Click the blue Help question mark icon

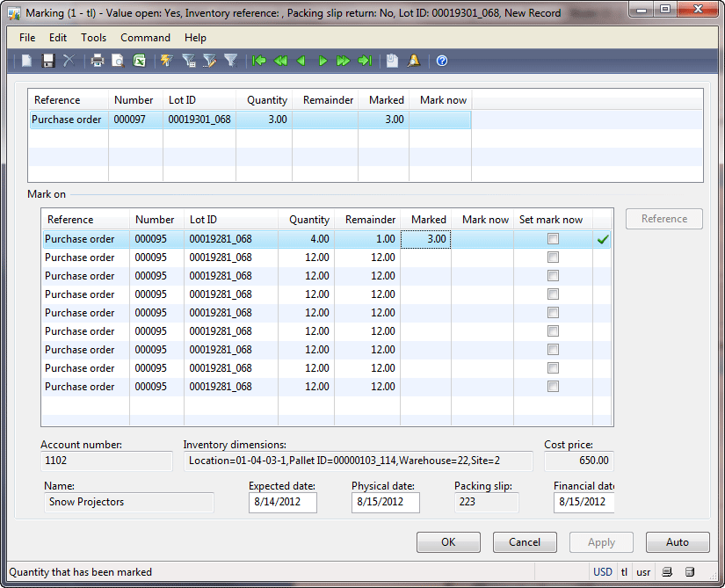pyautogui.click(x=442, y=61)
